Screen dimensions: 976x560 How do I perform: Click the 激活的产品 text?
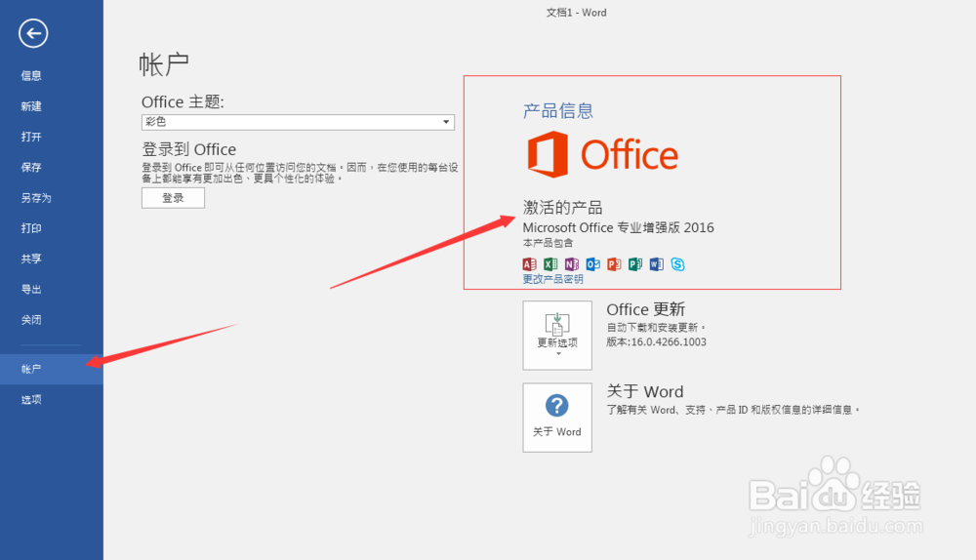pos(563,207)
